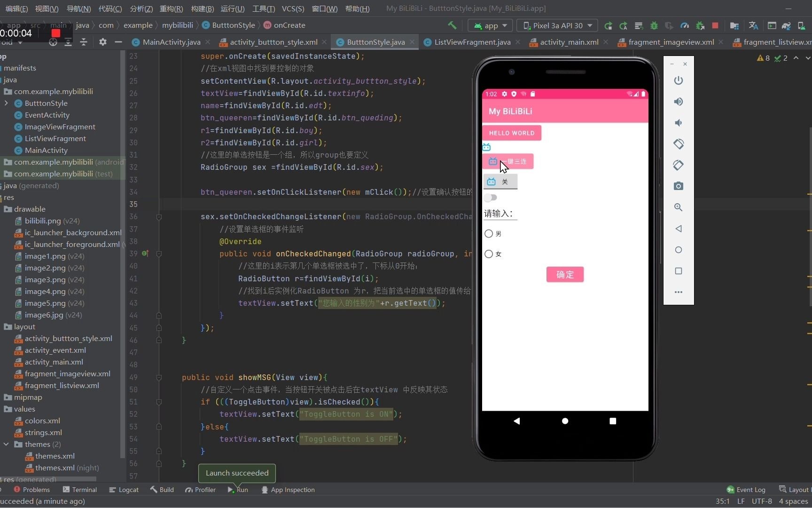
Task: Take an emulator screenshot with the camera icon
Action: coord(679,186)
